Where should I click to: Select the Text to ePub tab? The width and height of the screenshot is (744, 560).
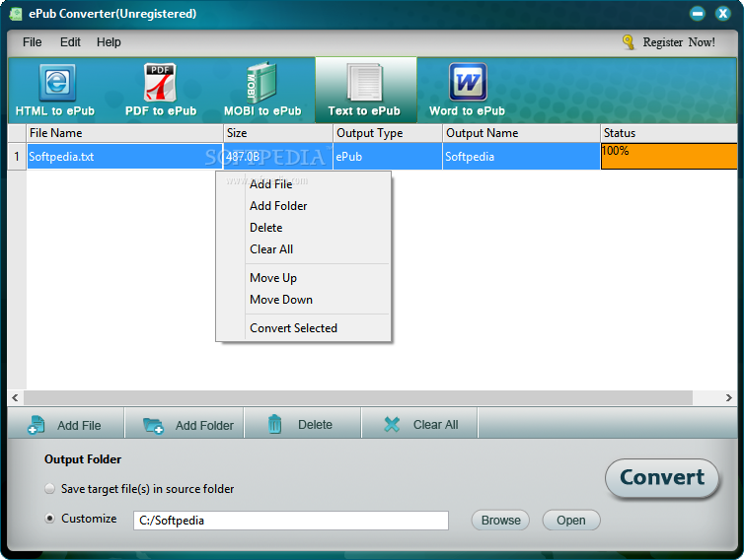point(366,90)
